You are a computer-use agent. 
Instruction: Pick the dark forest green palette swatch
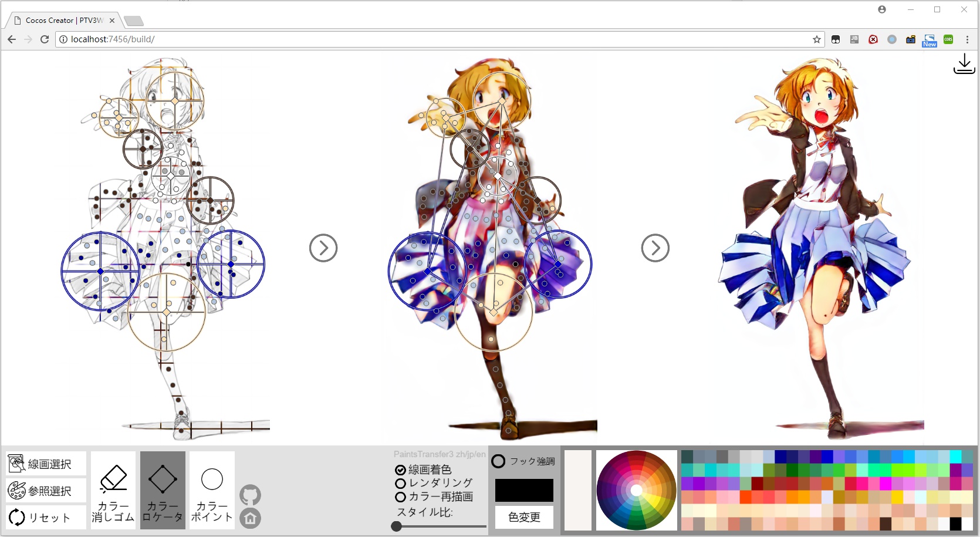point(792,470)
